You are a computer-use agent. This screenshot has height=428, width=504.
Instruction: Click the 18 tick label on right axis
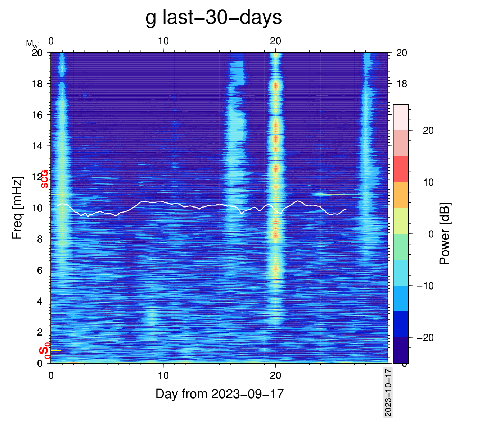pos(402,84)
